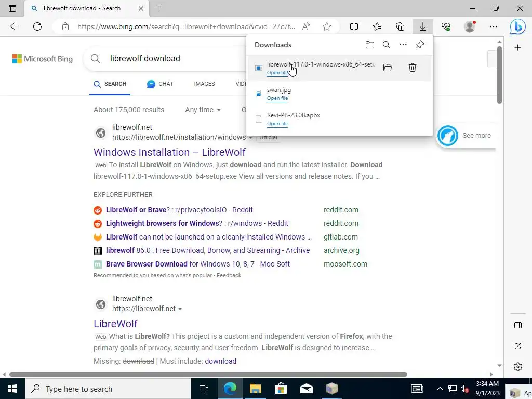Click the address bar URL
This screenshot has height=399, width=532.
[x=186, y=26]
